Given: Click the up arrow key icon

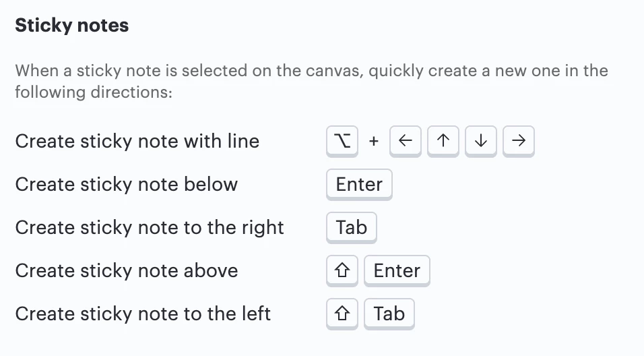Looking at the screenshot, I should click(443, 141).
